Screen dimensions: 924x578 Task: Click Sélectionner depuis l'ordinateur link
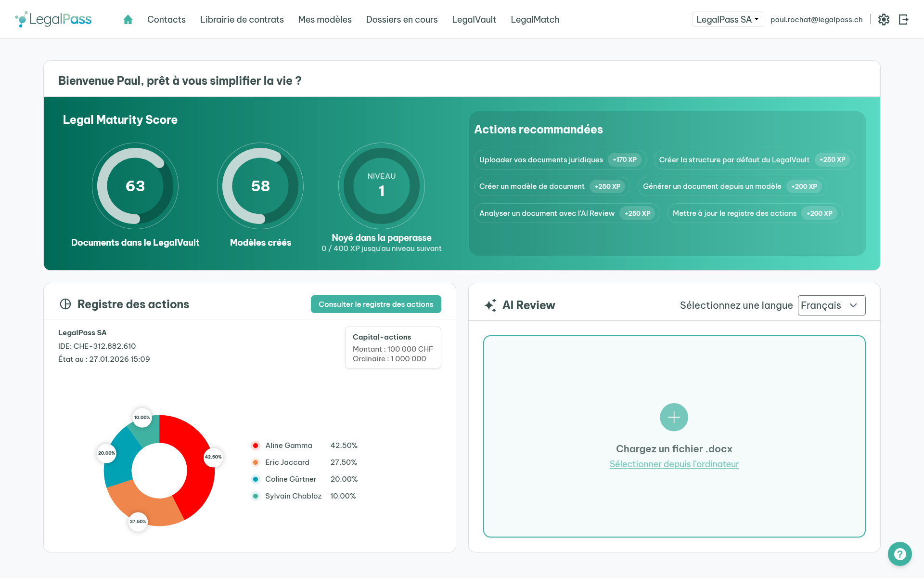(674, 464)
